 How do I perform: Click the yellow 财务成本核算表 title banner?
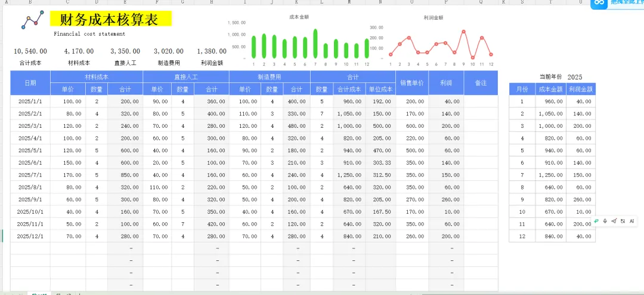[110, 19]
